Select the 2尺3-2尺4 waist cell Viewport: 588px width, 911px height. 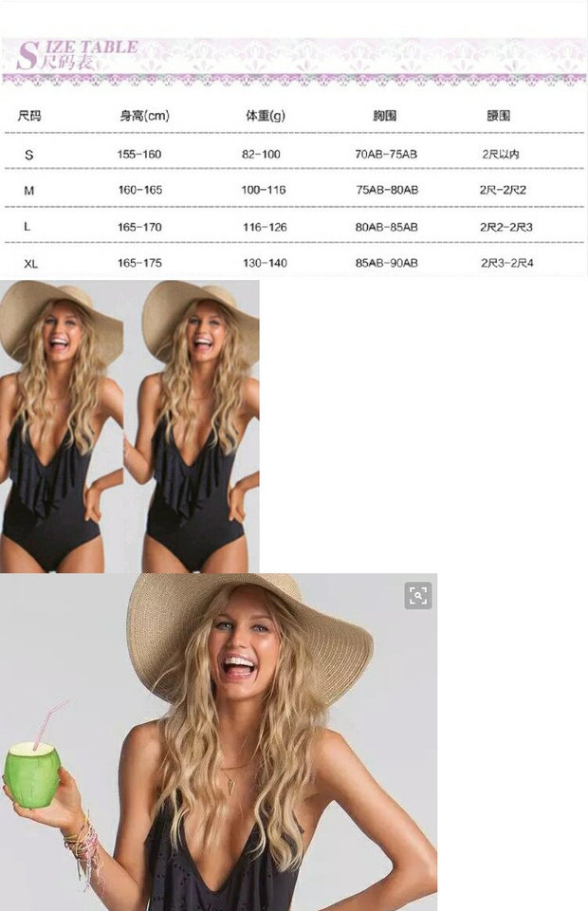click(506, 263)
